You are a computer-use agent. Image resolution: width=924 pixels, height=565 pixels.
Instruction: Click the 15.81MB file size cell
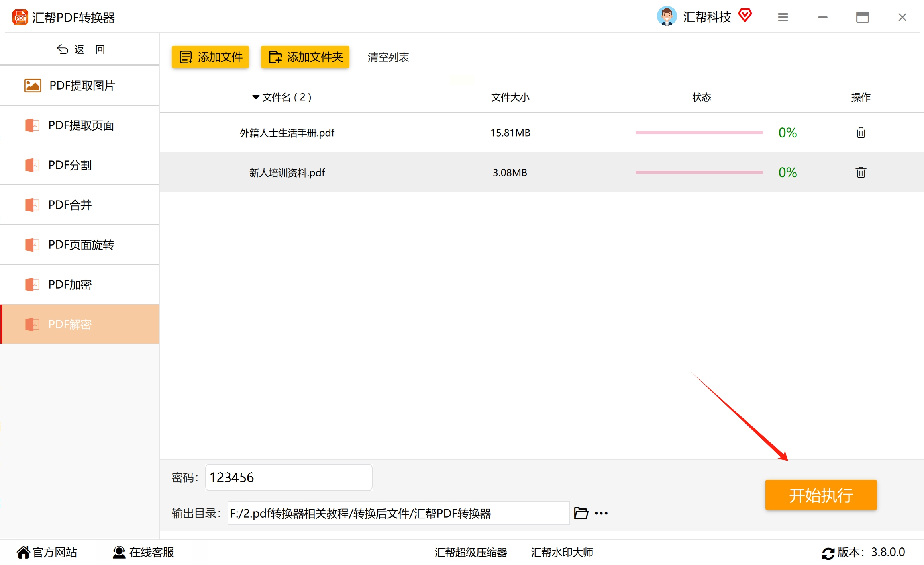click(510, 133)
